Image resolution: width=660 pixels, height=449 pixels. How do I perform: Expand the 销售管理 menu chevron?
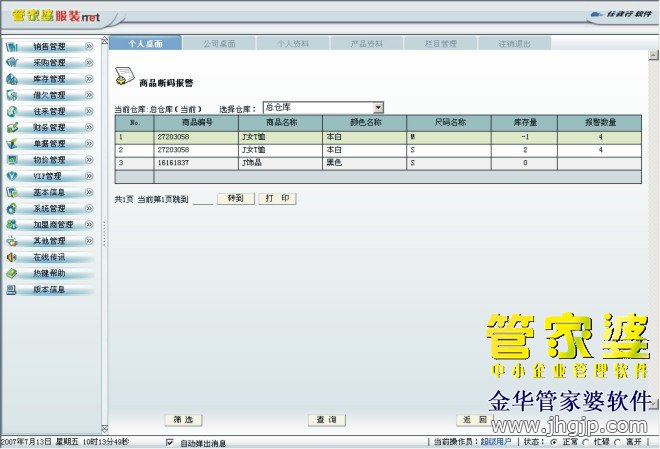point(89,47)
